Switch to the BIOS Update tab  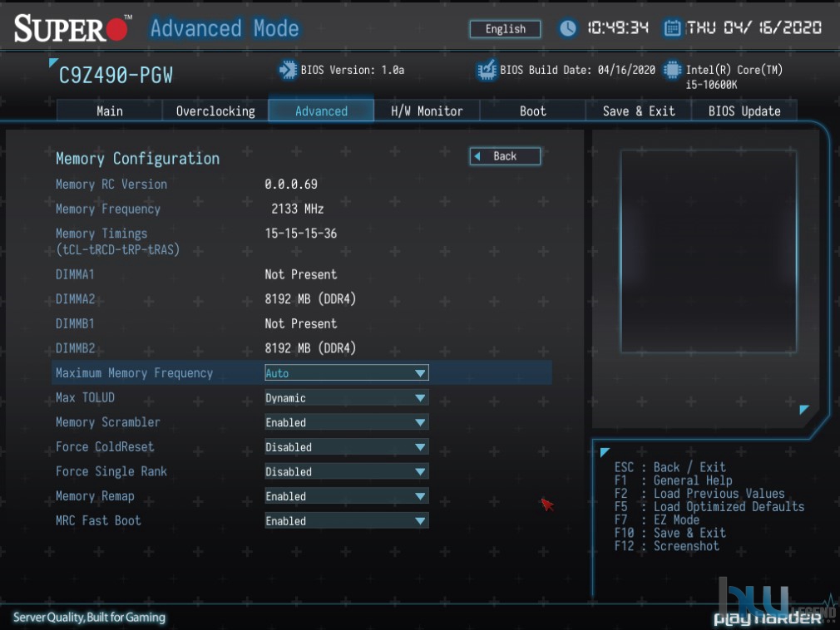point(744,111)
